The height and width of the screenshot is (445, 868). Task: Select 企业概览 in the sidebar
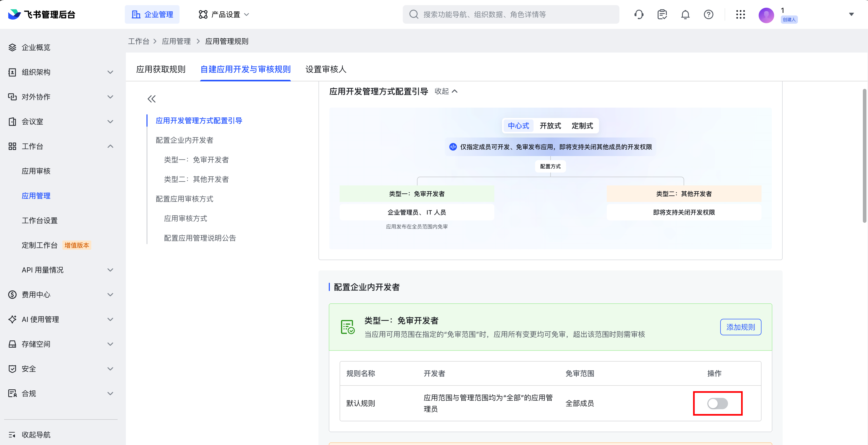[x=36, y=47]
